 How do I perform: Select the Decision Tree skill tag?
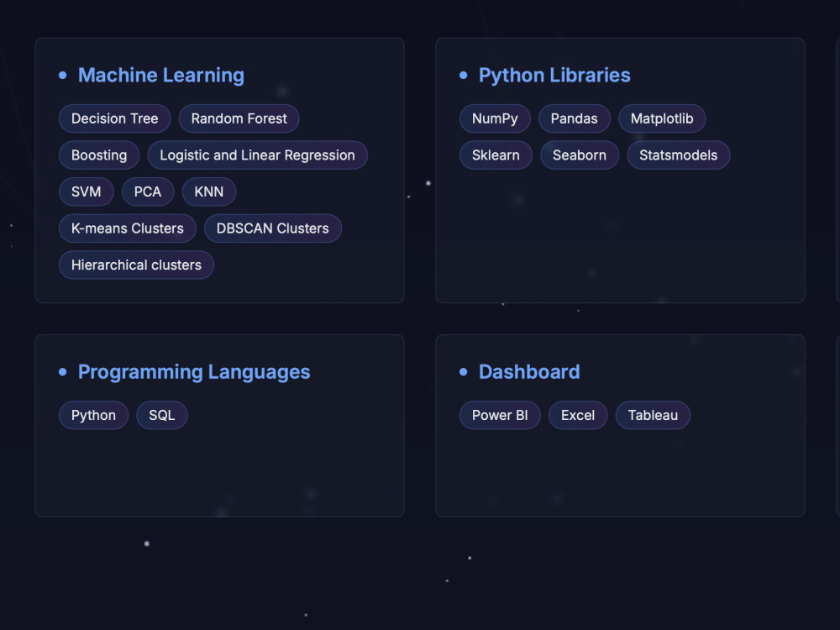[x=114, y=118]
